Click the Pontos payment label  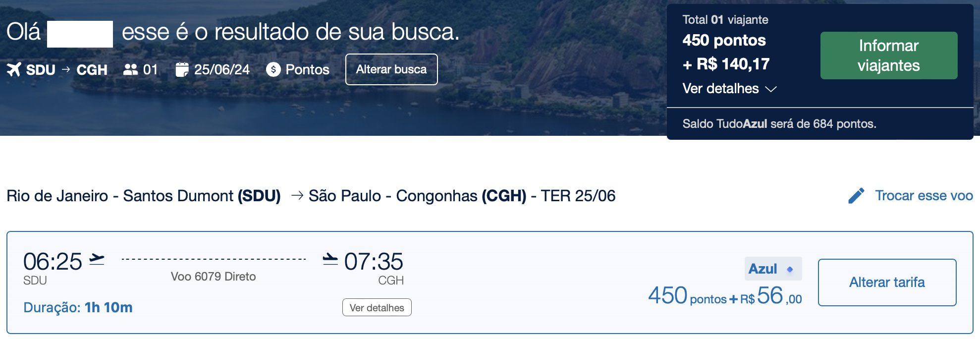point(307,69)
